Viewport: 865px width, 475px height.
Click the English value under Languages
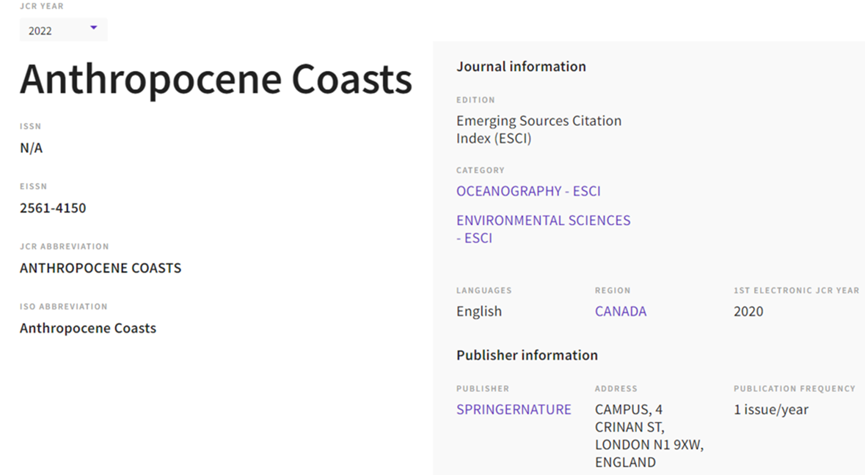pyautogui.click(x=479, y=311)
